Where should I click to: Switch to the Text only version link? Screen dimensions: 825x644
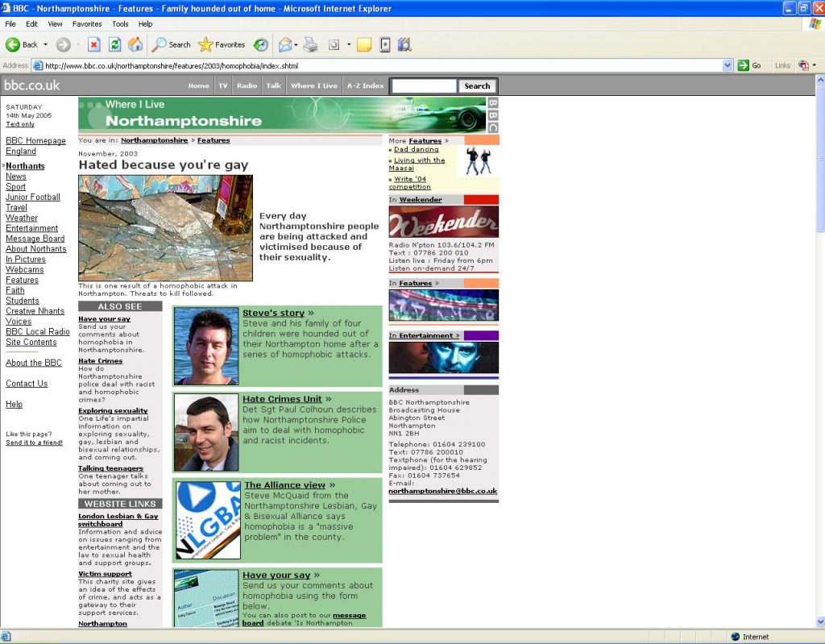pos(20,124)
